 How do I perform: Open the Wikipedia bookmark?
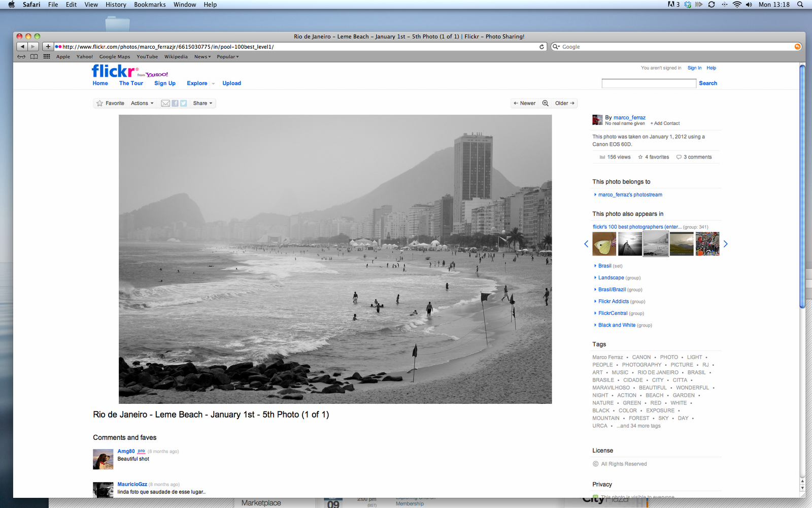[x=176, y=57]
